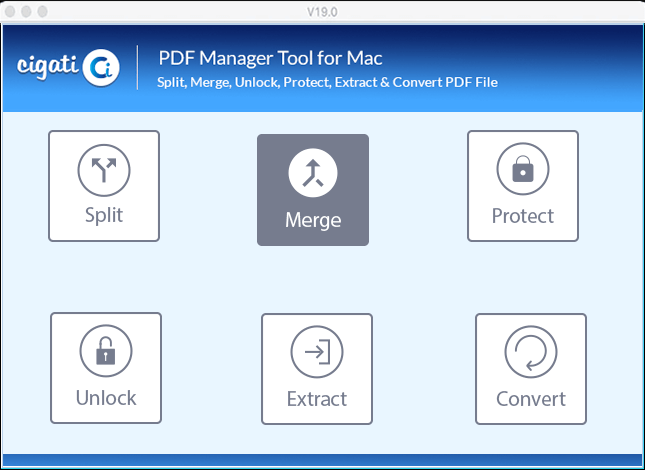Minimize the window using middle title button

(x=26, y=12)
